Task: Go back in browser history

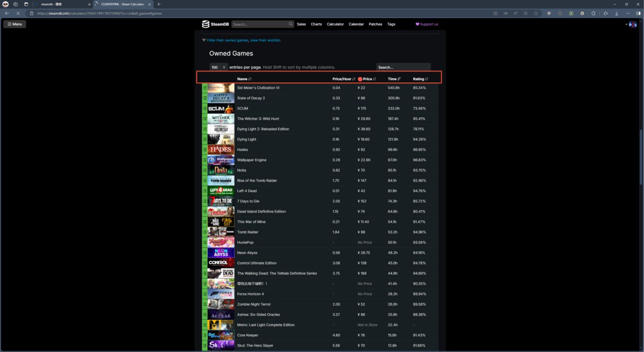Action: pos(7,13)
